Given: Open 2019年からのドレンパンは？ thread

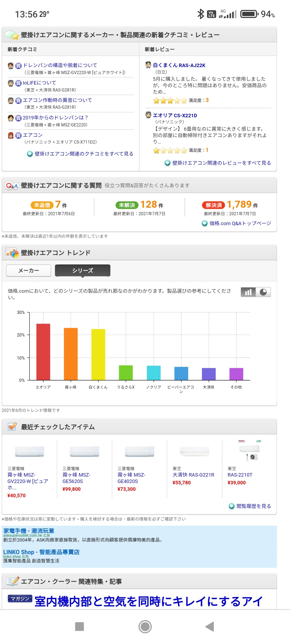Looking at the screenshot, I should [x=56, y=118].
